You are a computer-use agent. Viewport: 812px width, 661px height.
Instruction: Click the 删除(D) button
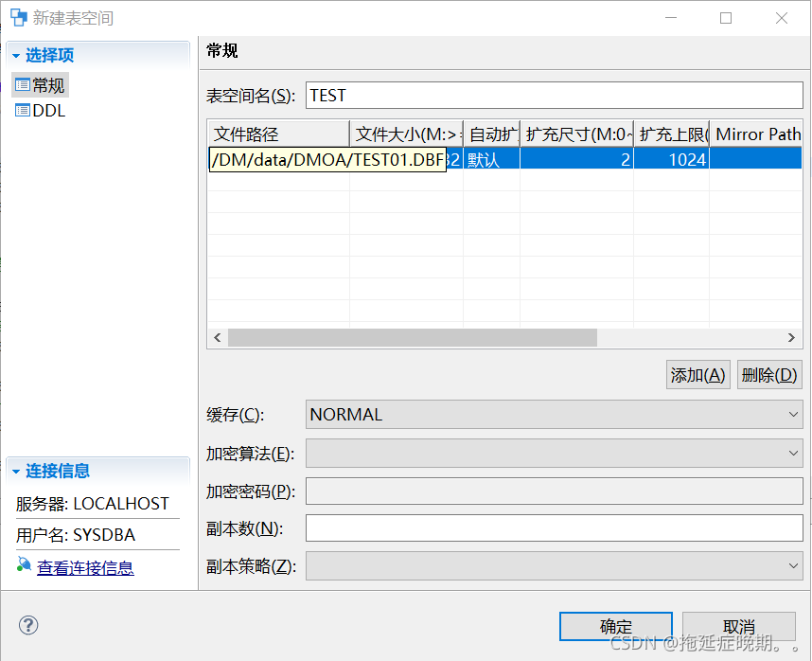click(769, 374)
